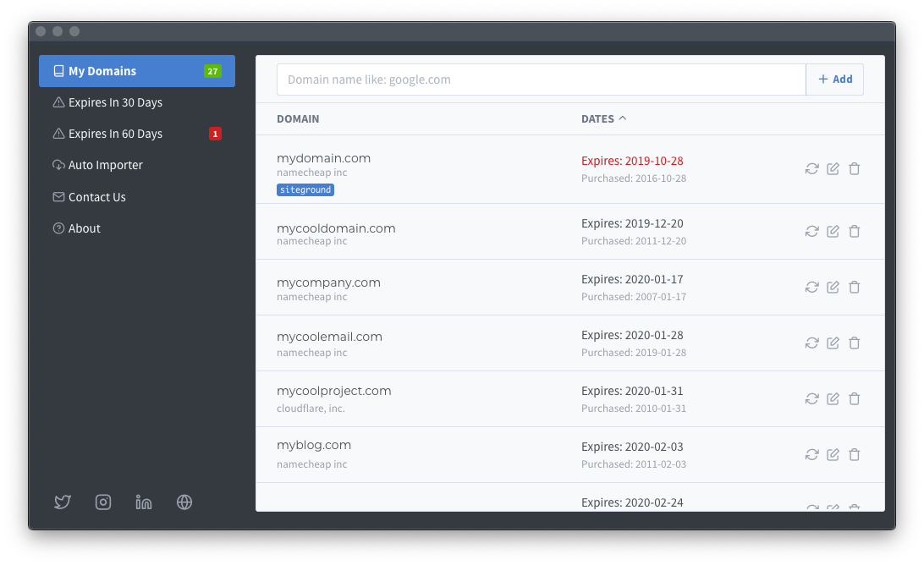Delete mydomain.com with trash icon
924x565 pixels.
854,169
